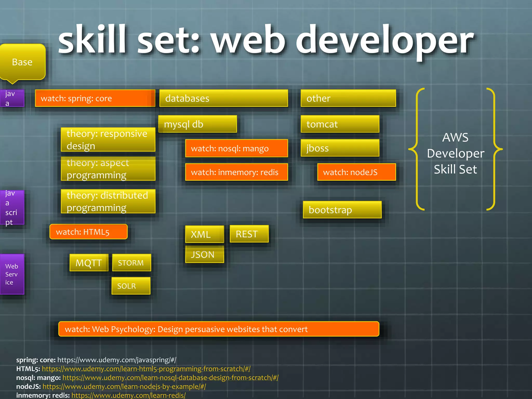Click the tomcat box
Screen dimensions: 532x399
(340, 124)
